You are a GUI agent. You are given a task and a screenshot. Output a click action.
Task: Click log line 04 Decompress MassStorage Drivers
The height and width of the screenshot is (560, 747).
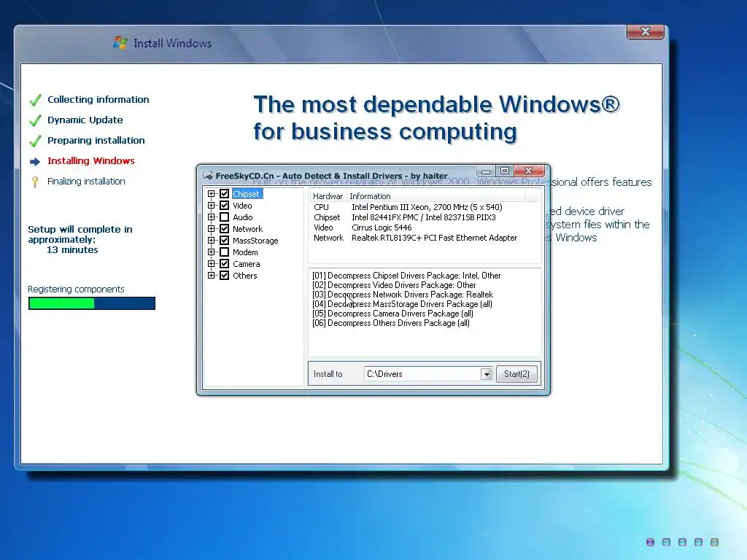[x=402, y=304]
